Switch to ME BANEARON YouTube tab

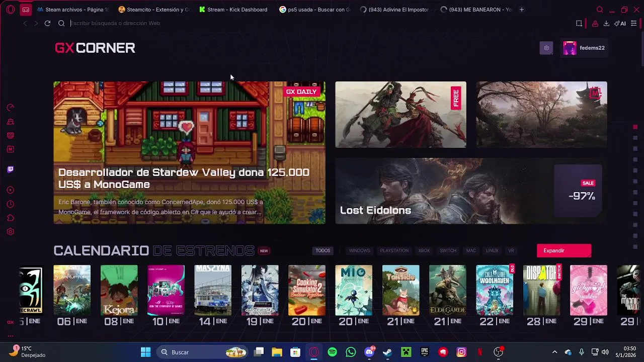476,10
